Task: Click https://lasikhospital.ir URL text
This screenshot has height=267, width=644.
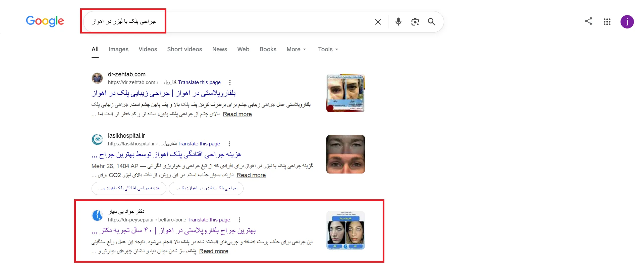Action: (x=131, y=144)
